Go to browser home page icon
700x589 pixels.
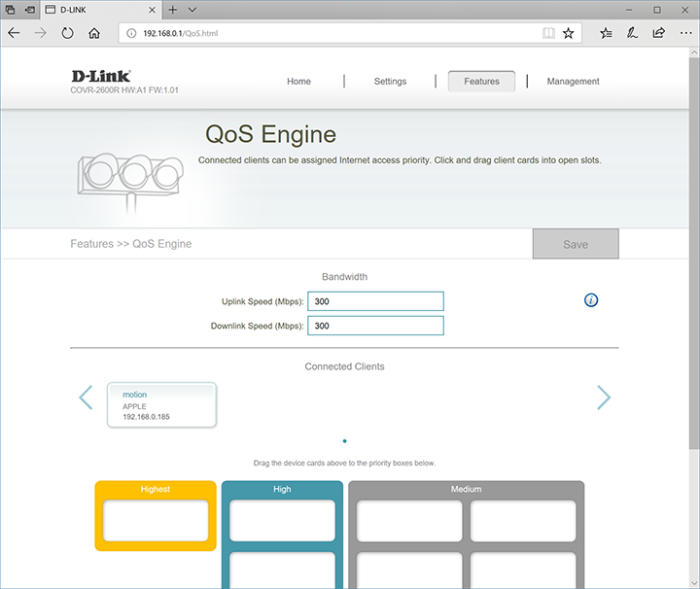point(94,33)
